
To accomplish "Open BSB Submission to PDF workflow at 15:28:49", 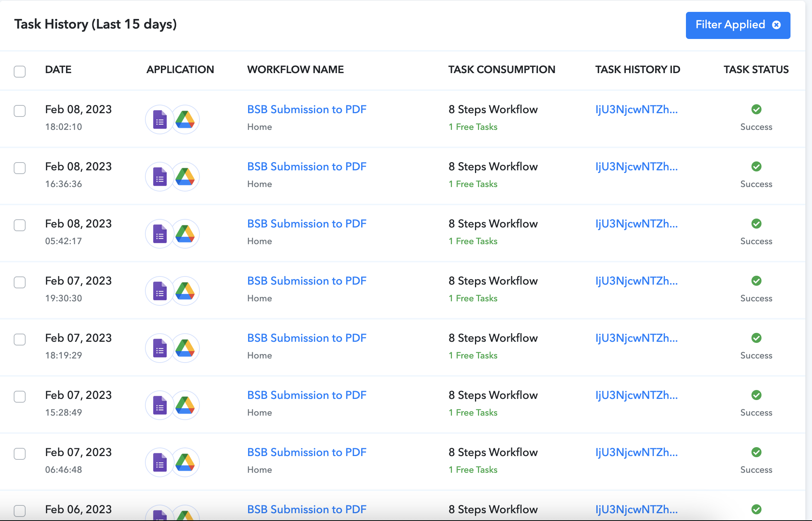I will coord(307,395).
